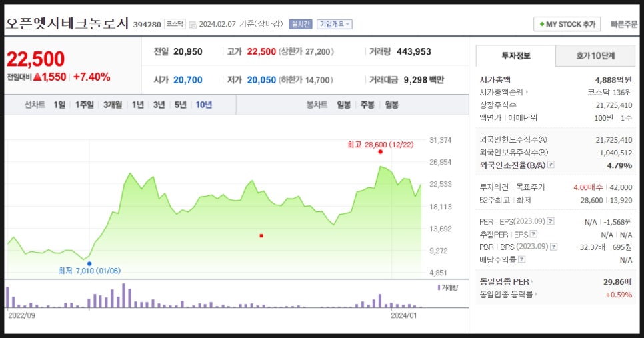Click the arrow next to 동일업종 PER

coord(532,282)
